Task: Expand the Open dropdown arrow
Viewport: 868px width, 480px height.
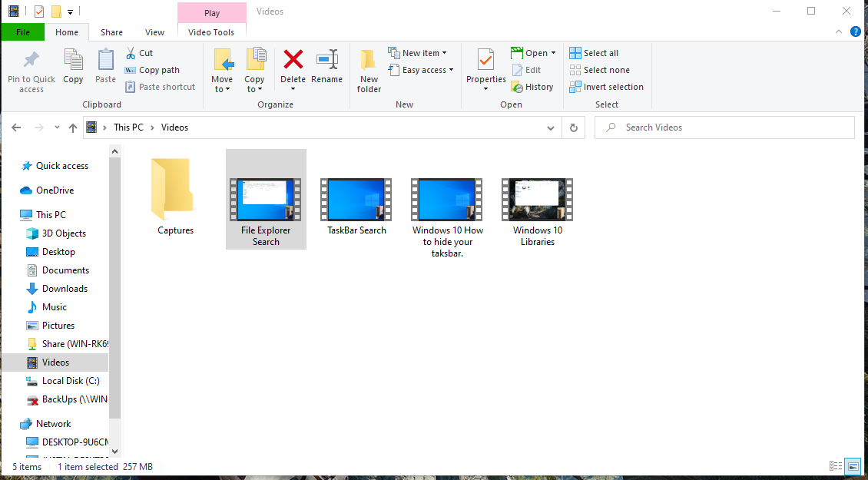Action: 552,53
